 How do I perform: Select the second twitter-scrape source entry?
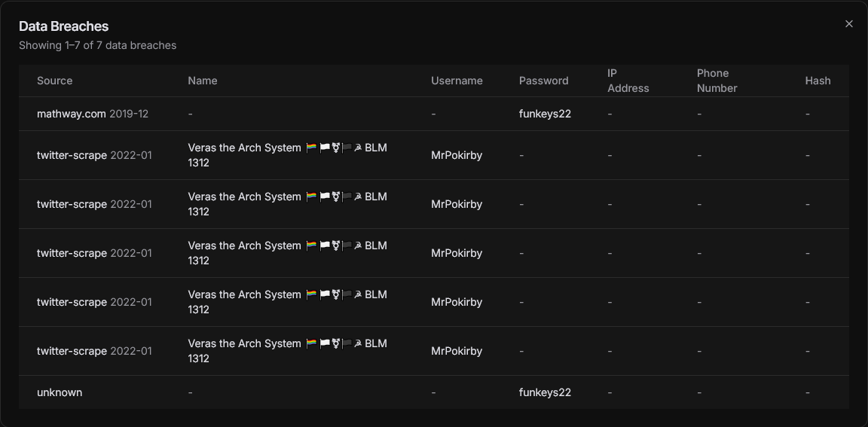coord(72,204)
